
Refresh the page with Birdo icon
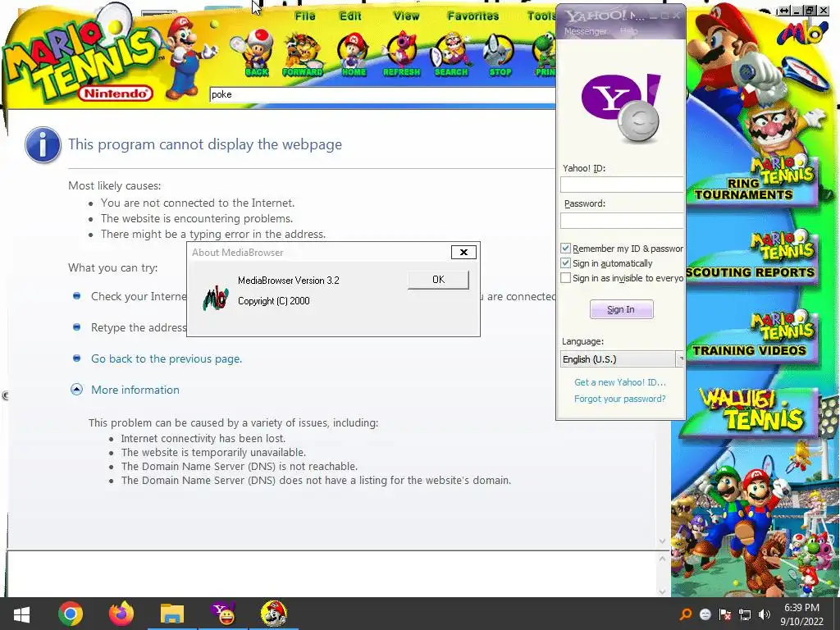click(x=402, y=54)
